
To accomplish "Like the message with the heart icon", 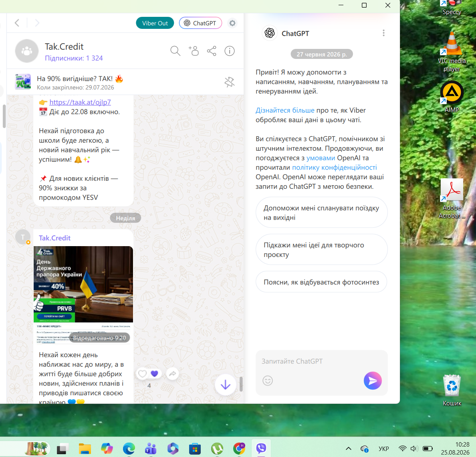I will tap(142, 374).
